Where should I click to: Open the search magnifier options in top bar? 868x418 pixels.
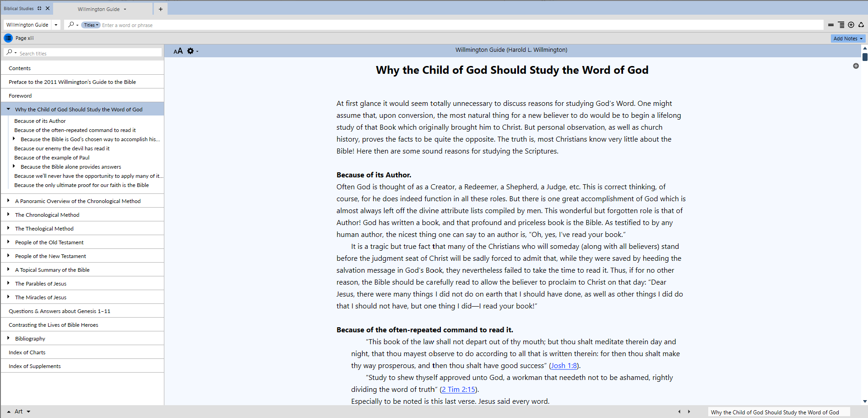point(72,25)
